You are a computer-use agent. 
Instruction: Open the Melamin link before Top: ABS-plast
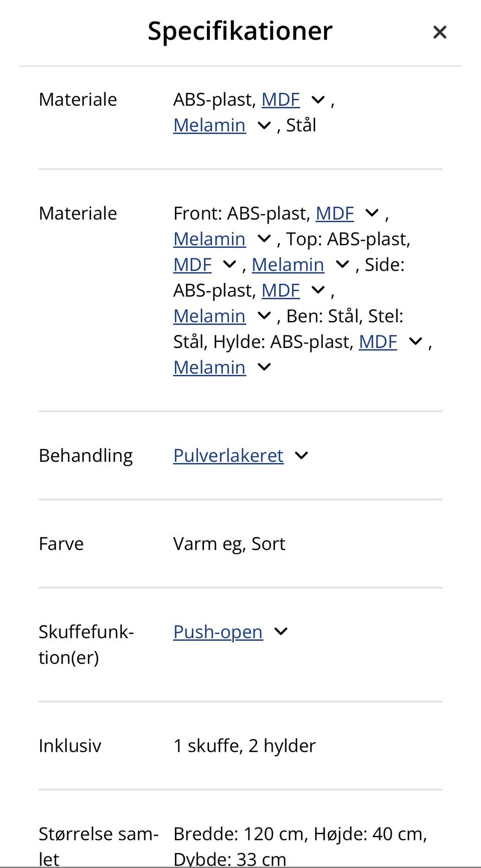tap(209, 239)
